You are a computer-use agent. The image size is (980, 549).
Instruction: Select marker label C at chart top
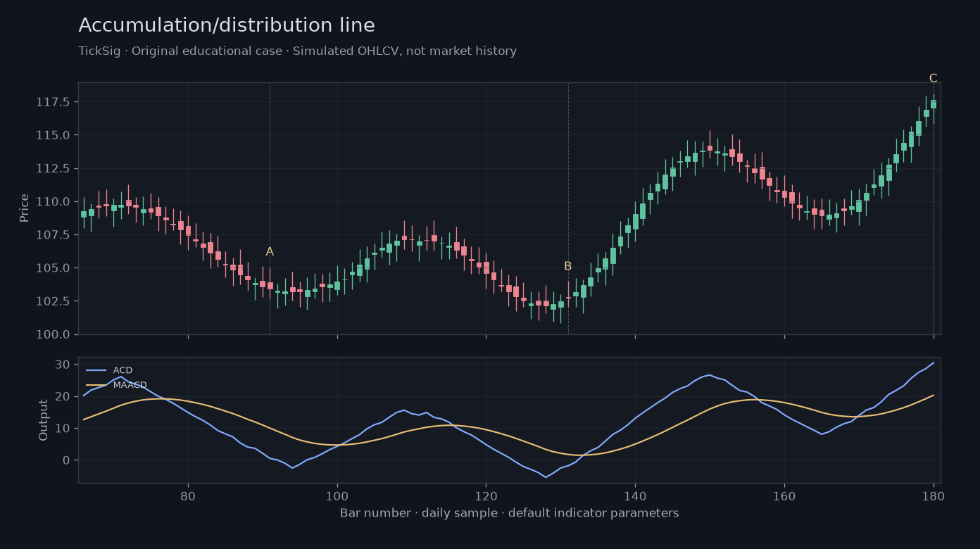(x=933, y=78)
